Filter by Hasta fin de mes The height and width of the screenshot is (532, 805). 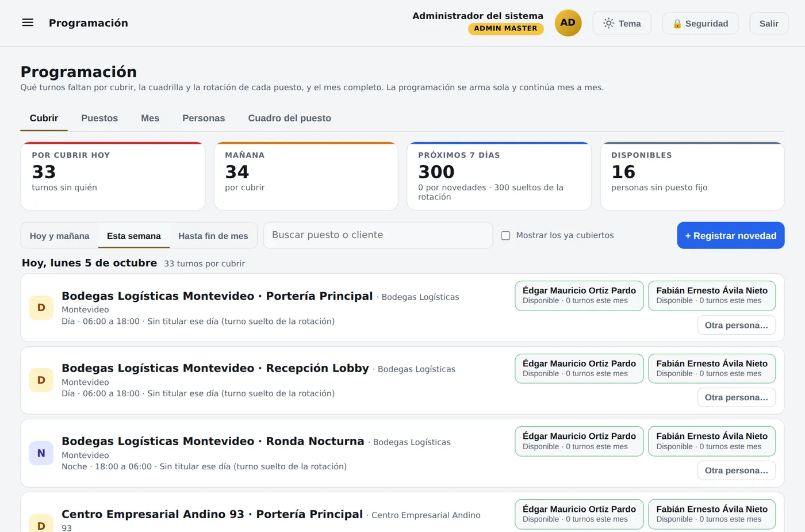click(x=213, y=236)
